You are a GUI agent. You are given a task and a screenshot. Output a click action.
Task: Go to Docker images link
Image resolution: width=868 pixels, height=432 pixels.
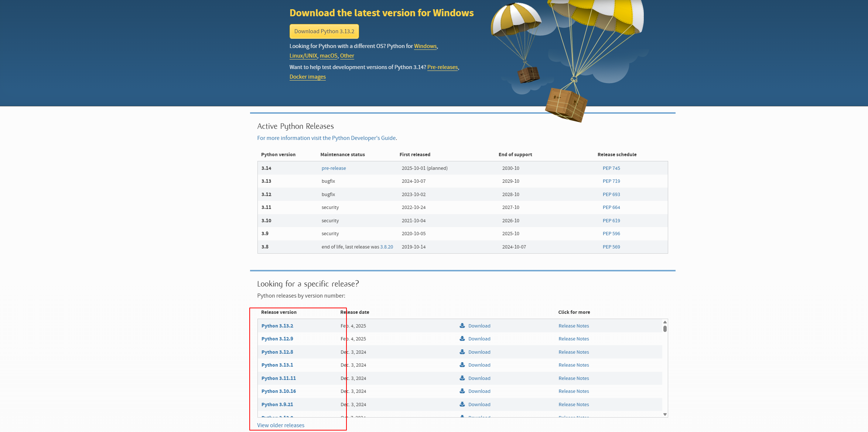point(307,77)
